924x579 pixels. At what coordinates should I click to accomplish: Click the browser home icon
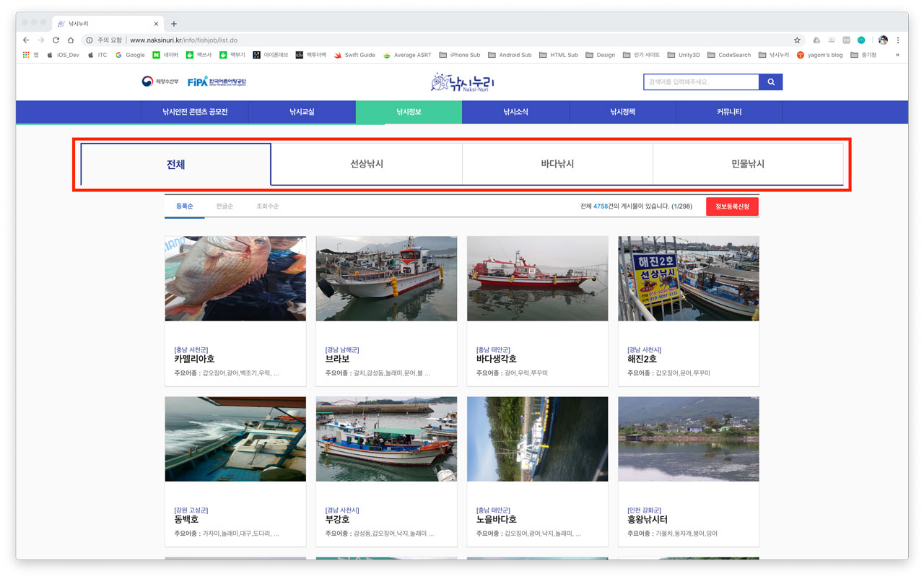[x=71, y=40]
